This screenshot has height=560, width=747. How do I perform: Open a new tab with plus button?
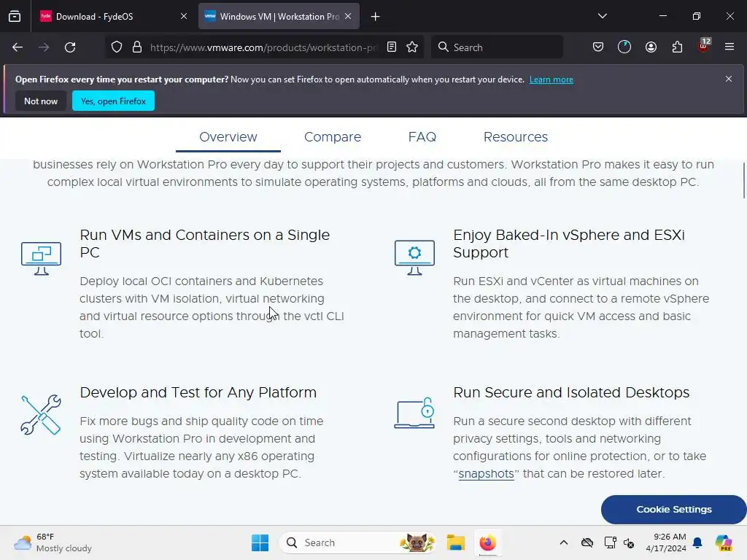376,17
